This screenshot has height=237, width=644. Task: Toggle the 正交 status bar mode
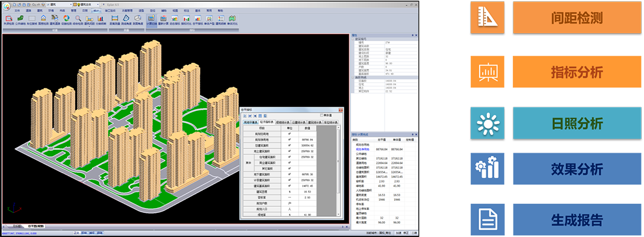[x=76, y=233]
